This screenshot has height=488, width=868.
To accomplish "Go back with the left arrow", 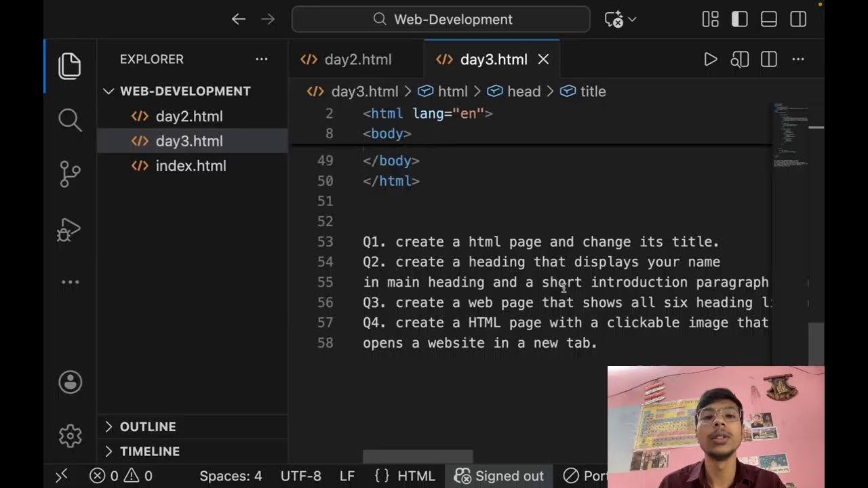I will pos(238,19).
